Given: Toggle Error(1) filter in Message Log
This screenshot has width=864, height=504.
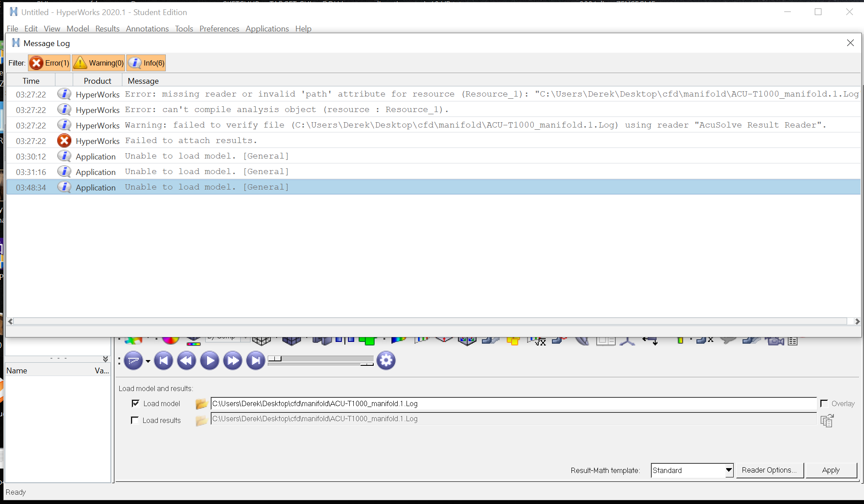Looking at the screenshot, I should coord(50,63).
